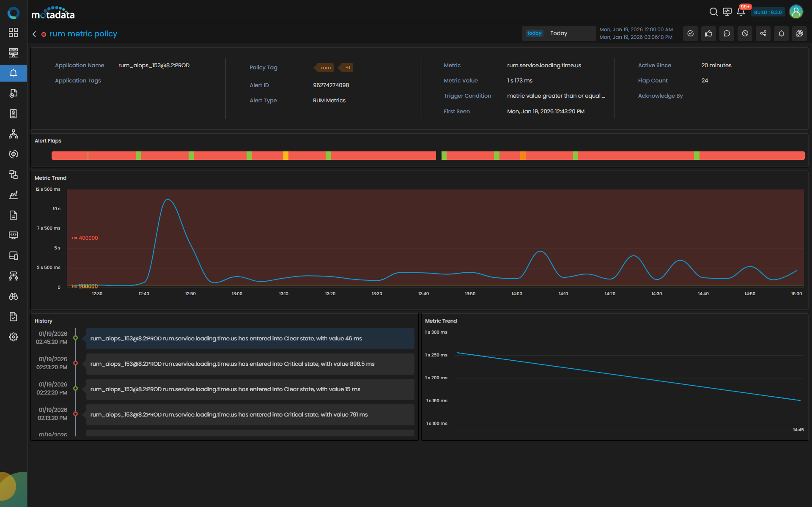Click the suppress alert icon
The image size is (812, 507).
tap(745, 33)
